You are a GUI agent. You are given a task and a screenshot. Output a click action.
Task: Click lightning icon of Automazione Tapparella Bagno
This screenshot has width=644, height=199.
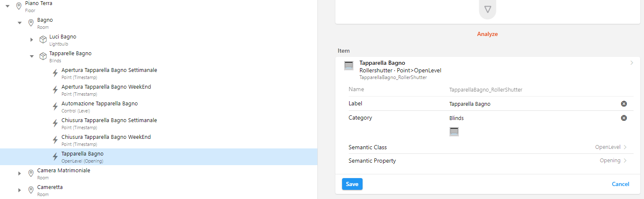55,106
